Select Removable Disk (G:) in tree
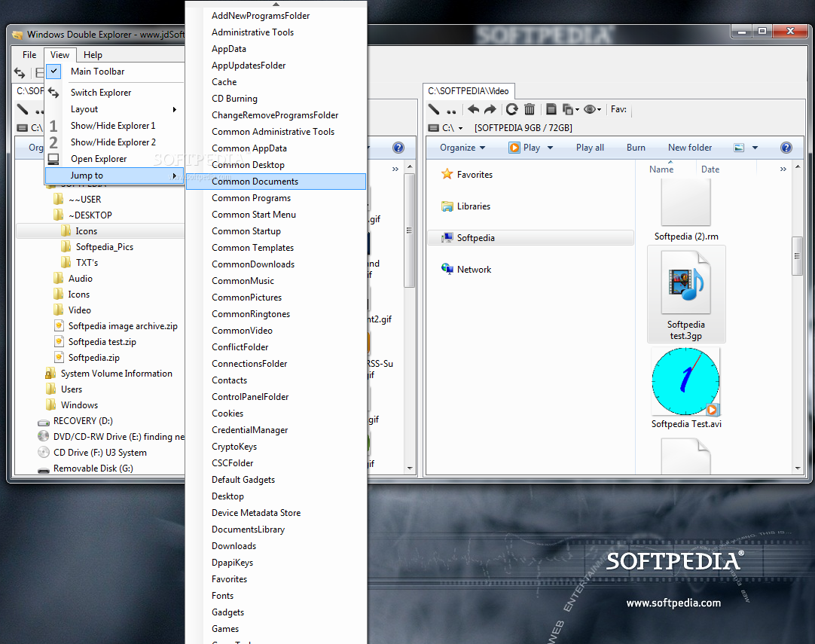The width and height of the screenshot is (815, 644). (93, 469)
